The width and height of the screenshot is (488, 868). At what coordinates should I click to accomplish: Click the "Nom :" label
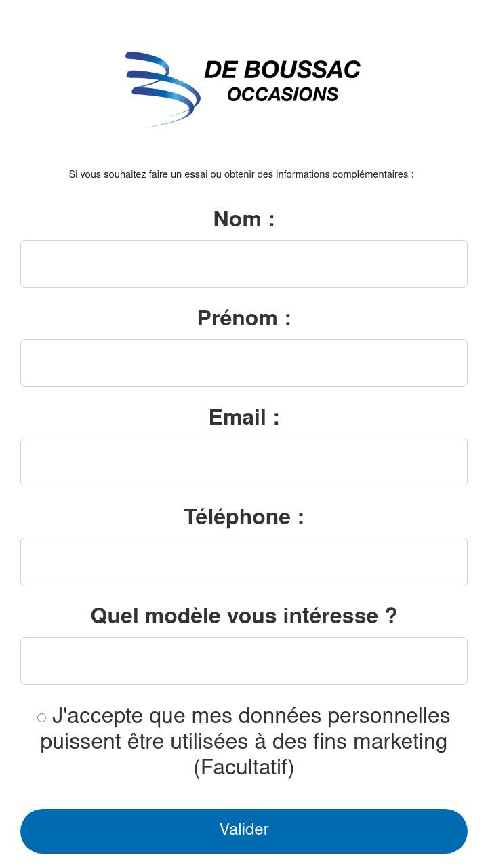(244, 219)
